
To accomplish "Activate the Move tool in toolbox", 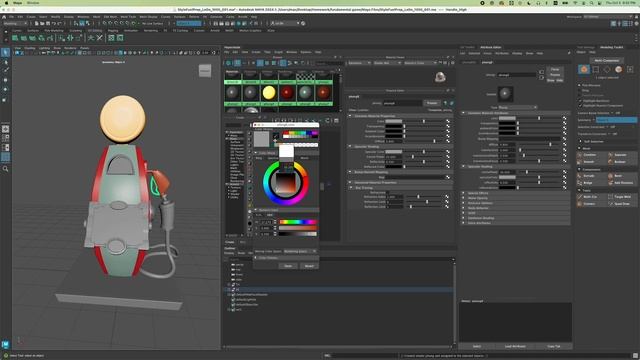I will coord(5,80).
